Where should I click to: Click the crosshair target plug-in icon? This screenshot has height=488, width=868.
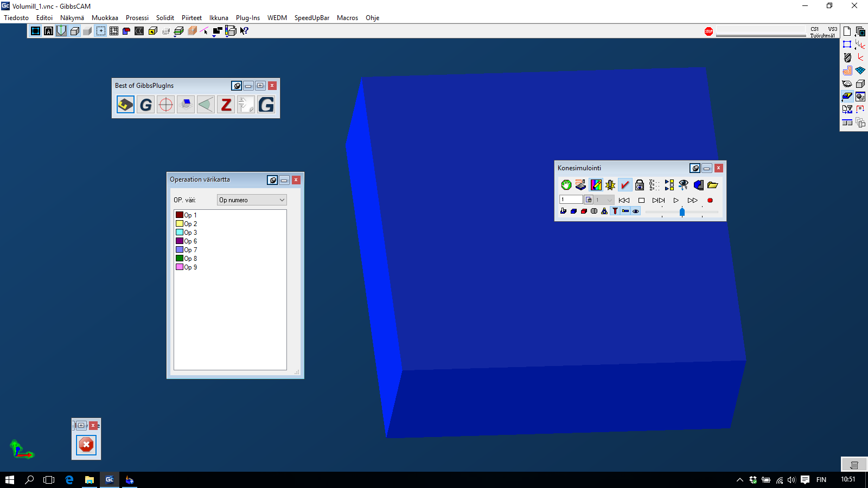click(x=166, y=104)
